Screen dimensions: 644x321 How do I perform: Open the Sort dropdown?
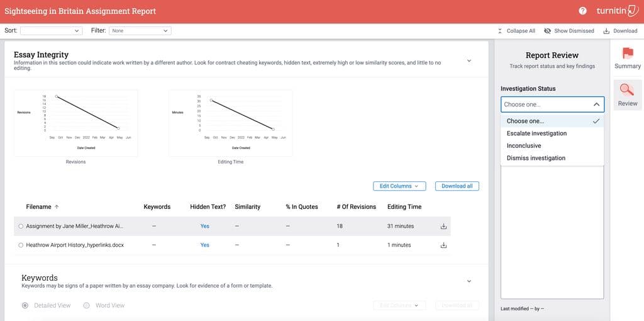click(x=51, y=30)
